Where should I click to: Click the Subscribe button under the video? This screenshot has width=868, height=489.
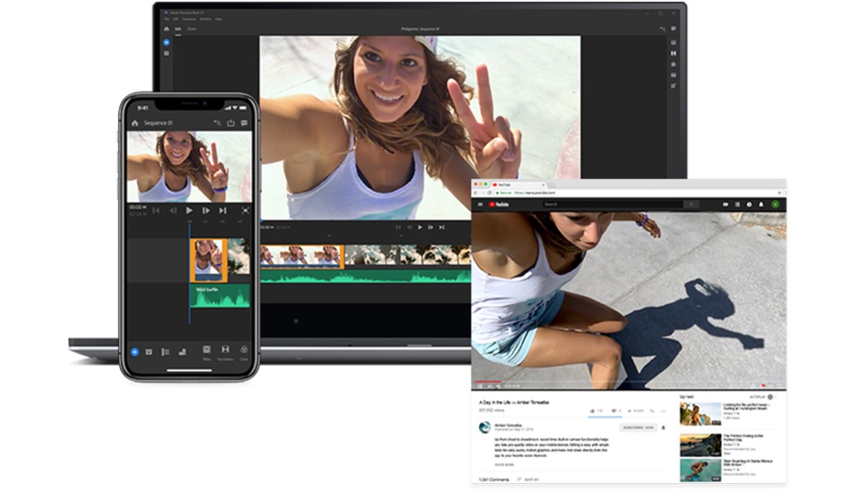coord(638,427)
